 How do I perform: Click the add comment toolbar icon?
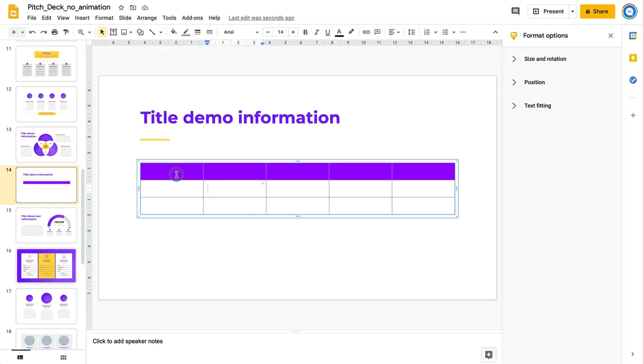point(377,32)
